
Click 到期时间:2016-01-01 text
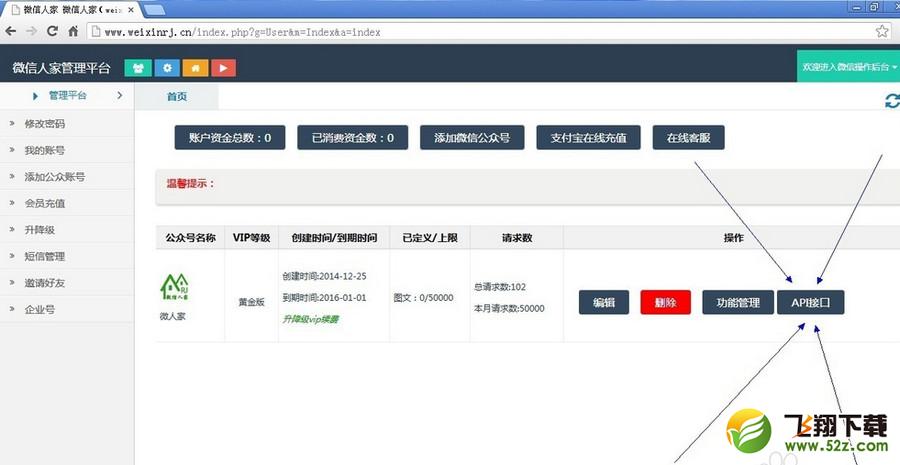pos(324,297)
